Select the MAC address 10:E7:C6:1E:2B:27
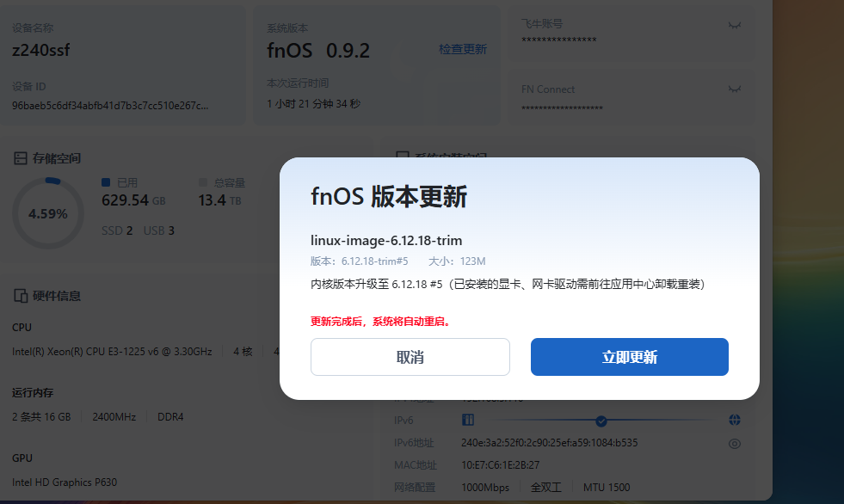The width and height of the screenshot is (844, 504). point(500,464)
